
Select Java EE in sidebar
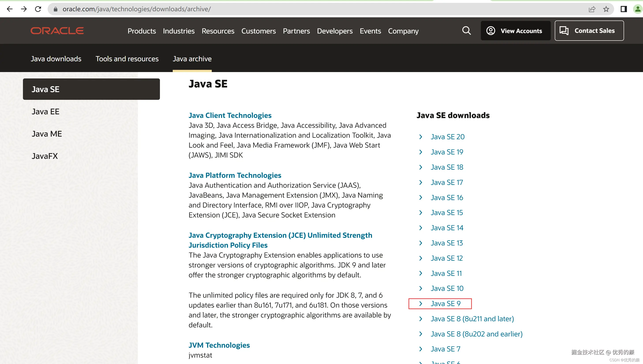point(45,111)
